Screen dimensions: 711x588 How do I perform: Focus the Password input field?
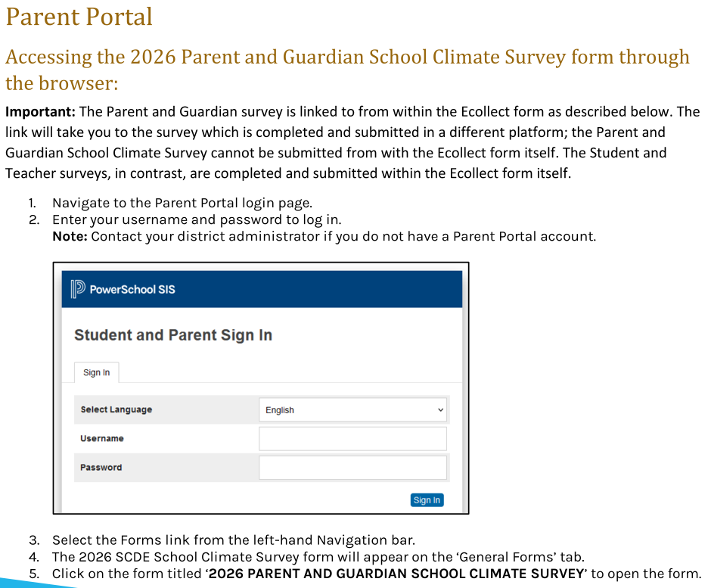pos(353,467)
